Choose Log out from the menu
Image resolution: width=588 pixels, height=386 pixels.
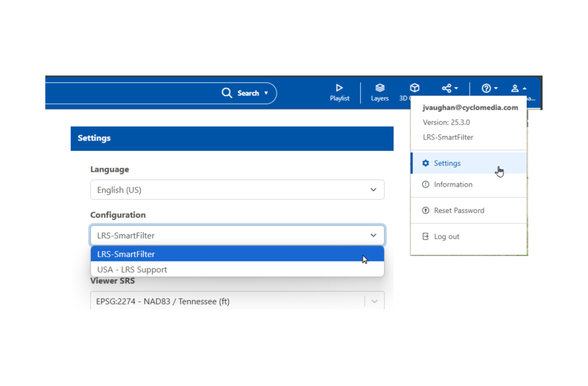[469, 236]
